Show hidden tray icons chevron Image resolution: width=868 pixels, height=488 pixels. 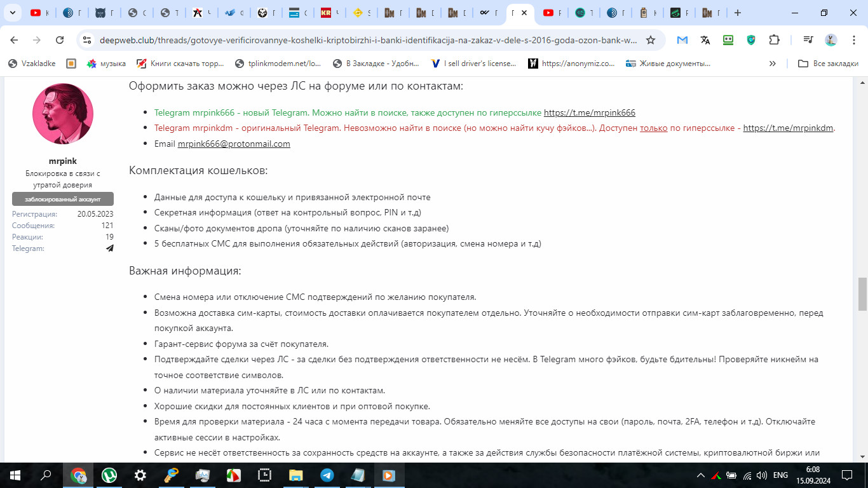click(701, 475)
